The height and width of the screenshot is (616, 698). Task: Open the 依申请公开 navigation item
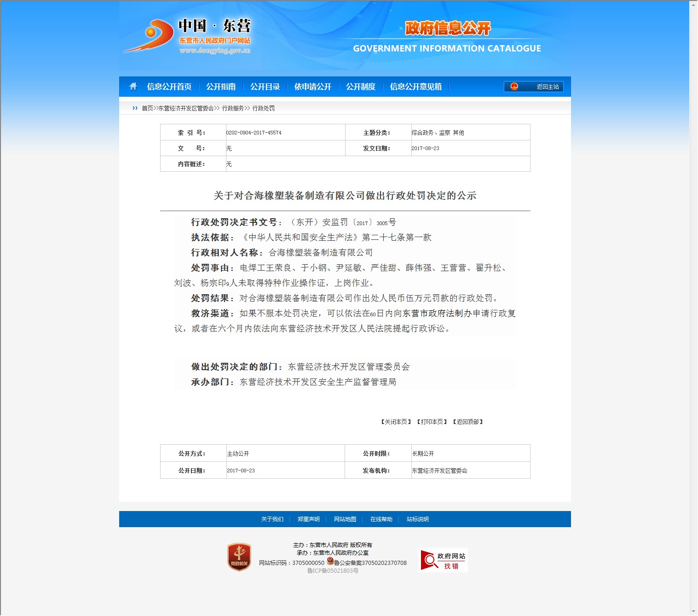[x=313, y=87]
